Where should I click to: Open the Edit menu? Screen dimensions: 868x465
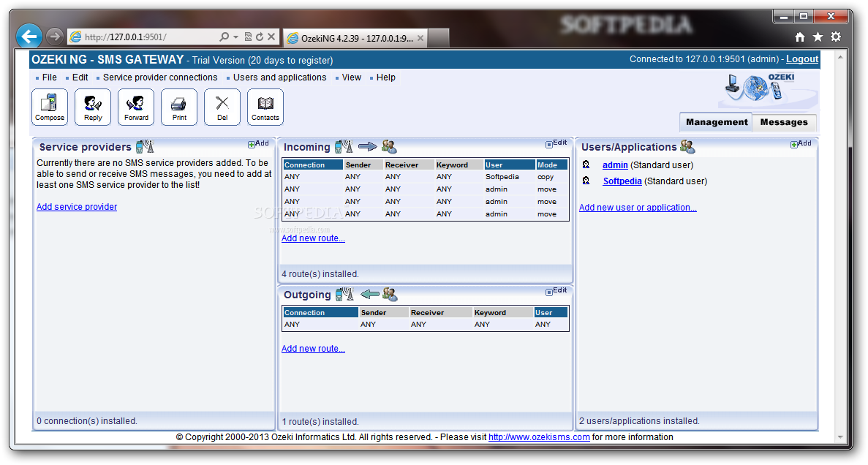click(80, 77)
